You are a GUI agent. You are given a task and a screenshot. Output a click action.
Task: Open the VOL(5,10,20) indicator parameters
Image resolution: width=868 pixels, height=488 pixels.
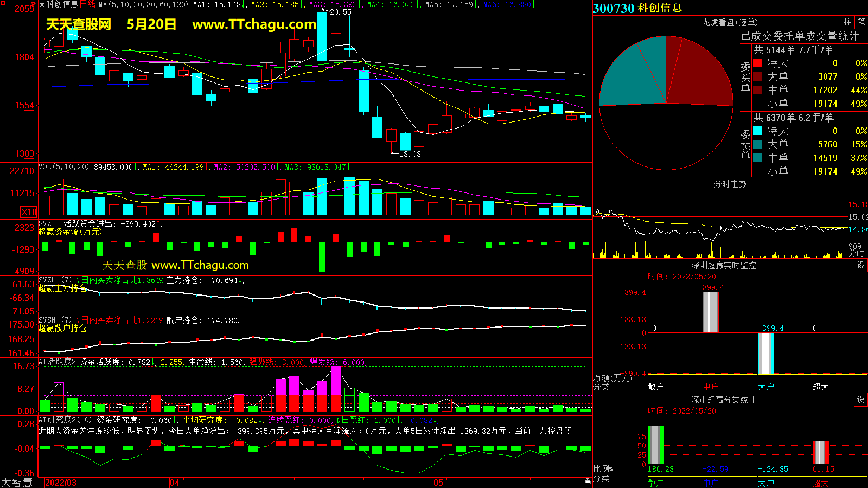[63, 167]
